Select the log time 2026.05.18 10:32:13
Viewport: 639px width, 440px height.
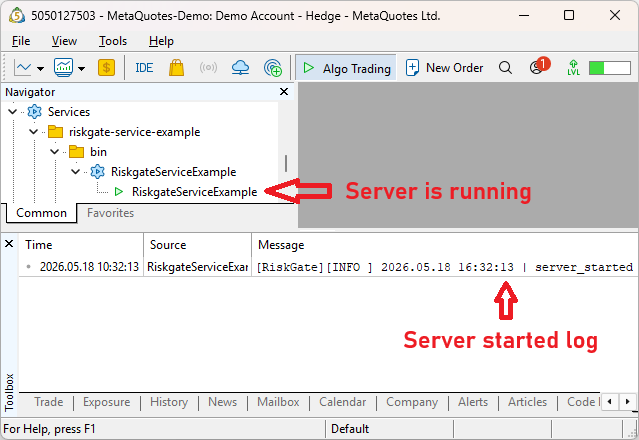pos(89,267)
